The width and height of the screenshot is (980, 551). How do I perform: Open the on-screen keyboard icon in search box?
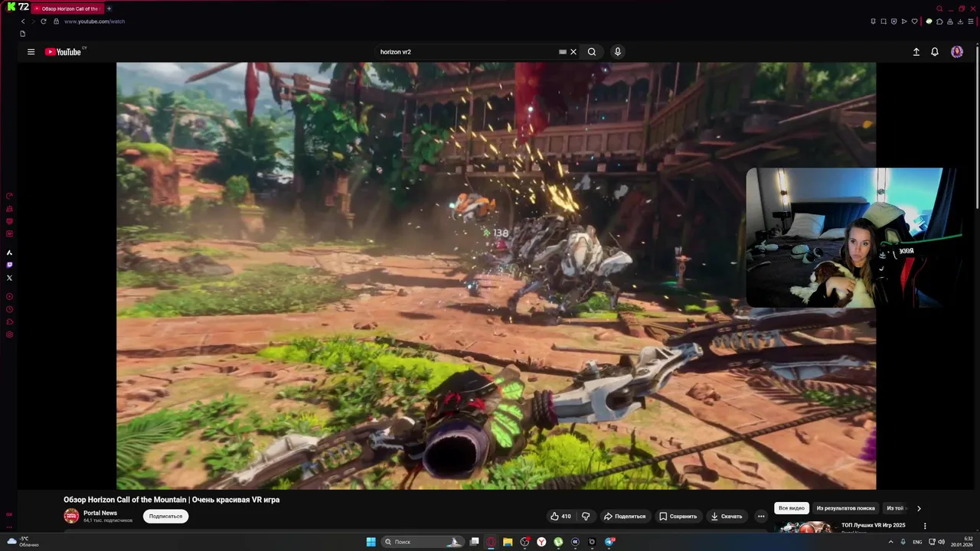coord(563,52)
